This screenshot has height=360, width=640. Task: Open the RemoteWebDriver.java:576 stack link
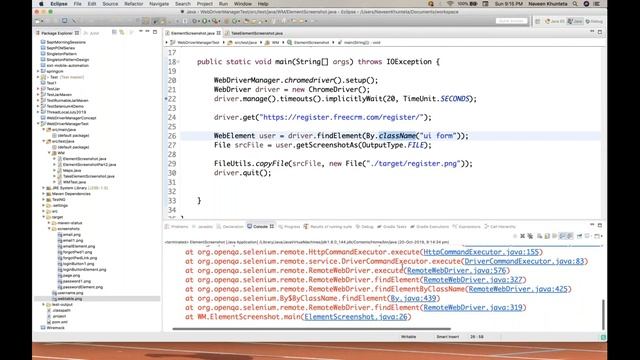(456, 271)
